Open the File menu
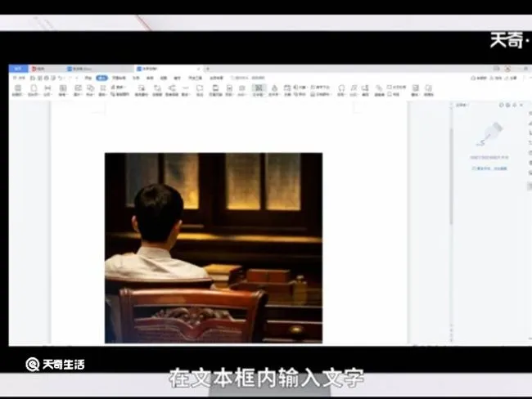Viewport: 532px width, 399px height. coord(19,78)
